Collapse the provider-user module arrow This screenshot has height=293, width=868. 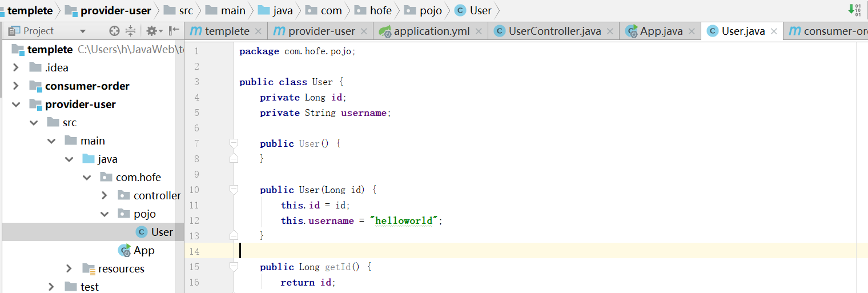[x=16, y=104]
